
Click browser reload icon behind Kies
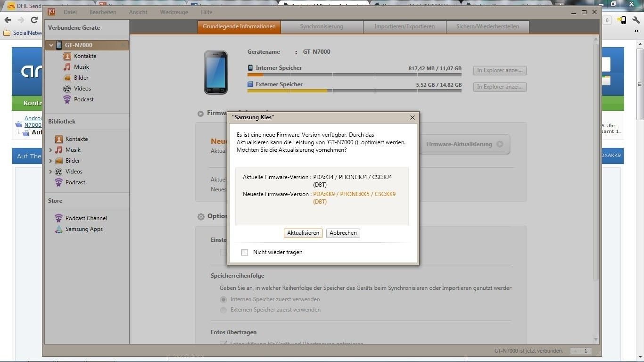[34, 20]
